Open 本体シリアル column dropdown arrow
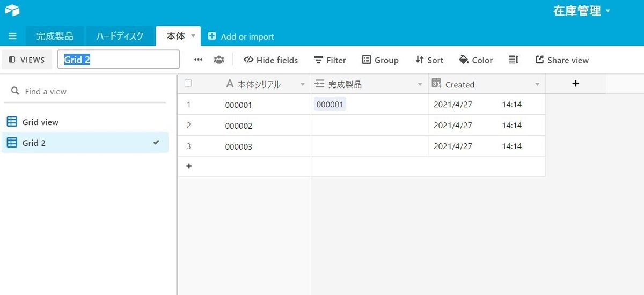Screen dimensions: 644x295 [x=303, y=85]
